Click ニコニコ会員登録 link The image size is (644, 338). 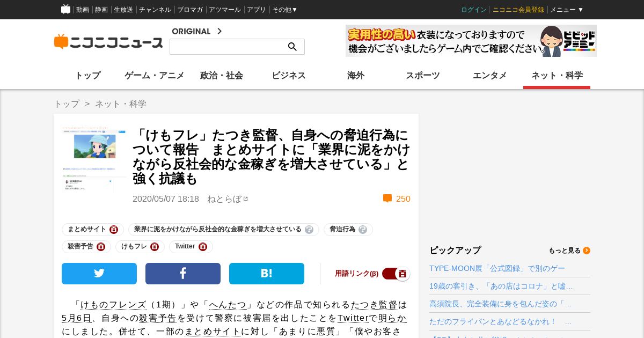(518, 10)
